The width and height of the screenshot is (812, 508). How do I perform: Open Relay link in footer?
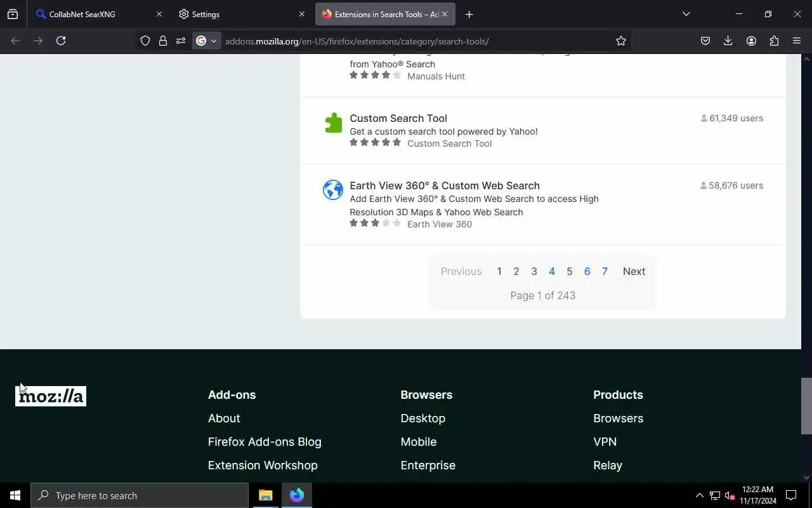point(608,465)
